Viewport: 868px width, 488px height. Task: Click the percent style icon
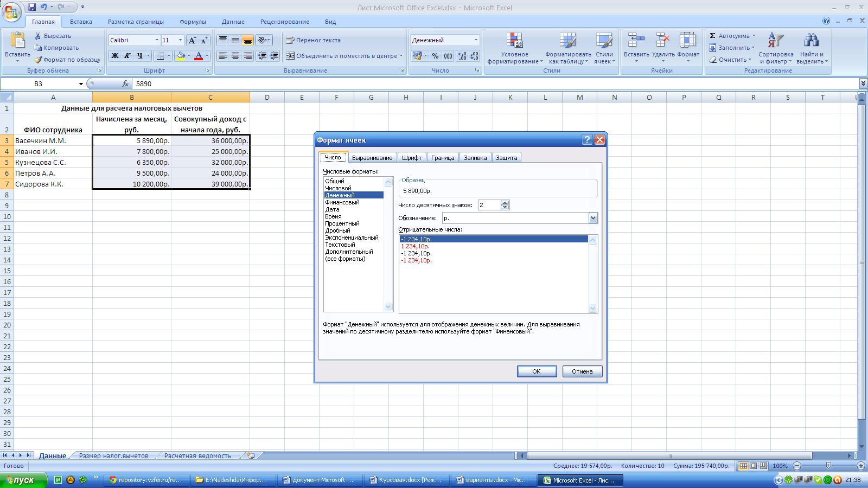(x=435, y=56)
